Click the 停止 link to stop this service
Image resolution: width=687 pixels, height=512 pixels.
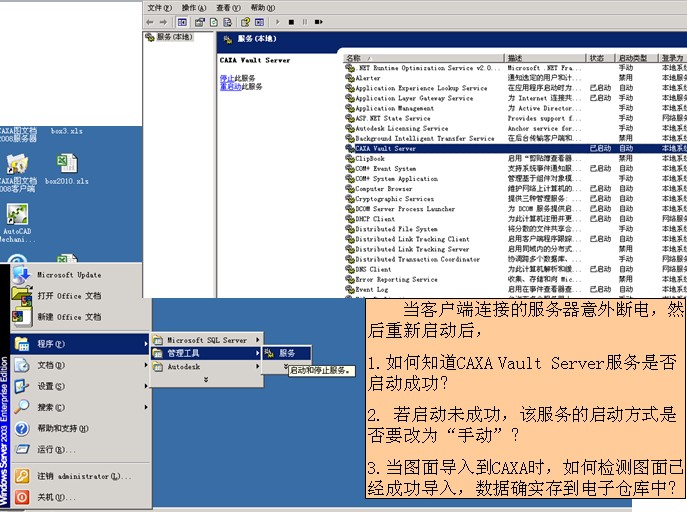(x=227, y=78)
